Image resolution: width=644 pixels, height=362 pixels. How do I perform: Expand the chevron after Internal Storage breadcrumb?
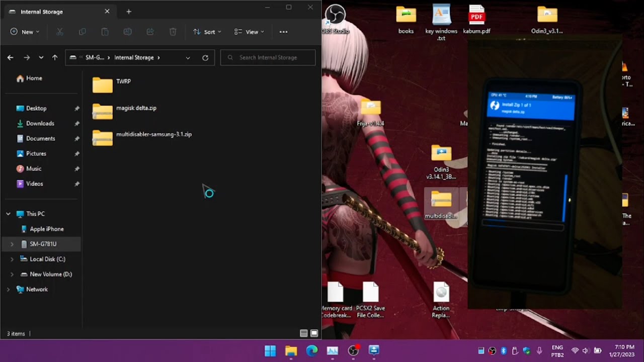click(158, 58)
